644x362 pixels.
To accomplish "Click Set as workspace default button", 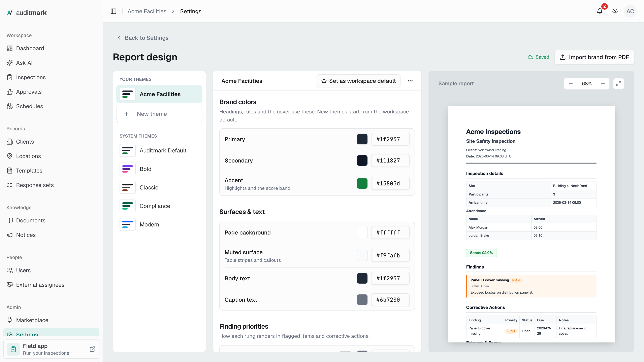I will pos(358,81).
